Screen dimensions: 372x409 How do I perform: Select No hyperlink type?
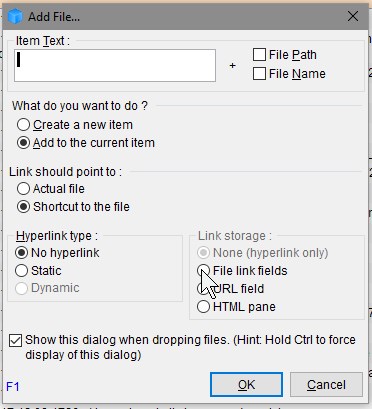pos(21,253)
